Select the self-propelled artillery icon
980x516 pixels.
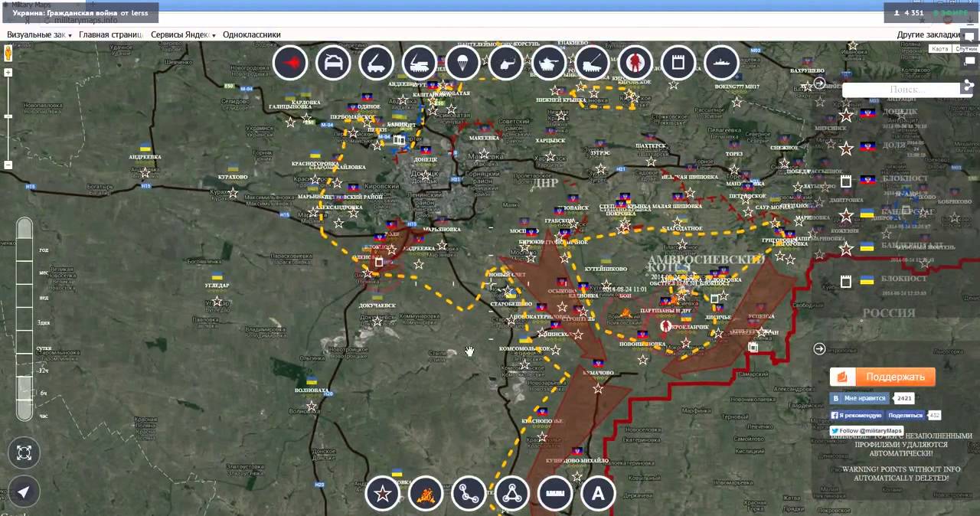pyautogui.click(x=592, y=64)
